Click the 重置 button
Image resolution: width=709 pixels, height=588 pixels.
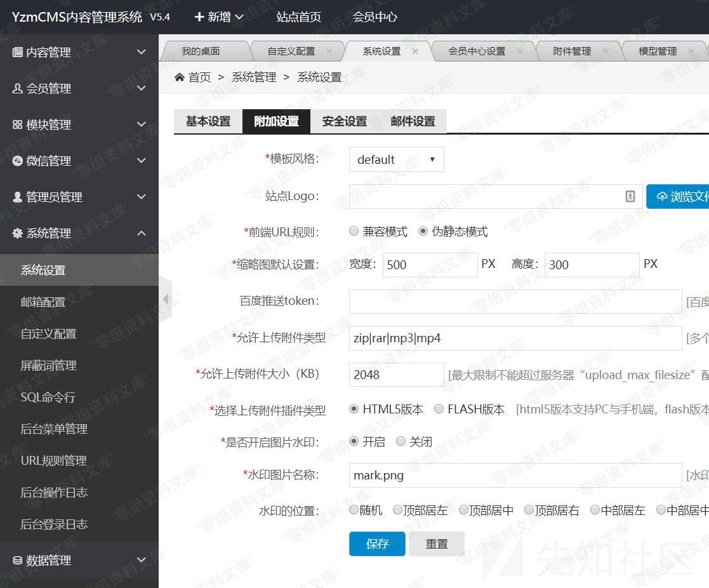pos(437,544)
